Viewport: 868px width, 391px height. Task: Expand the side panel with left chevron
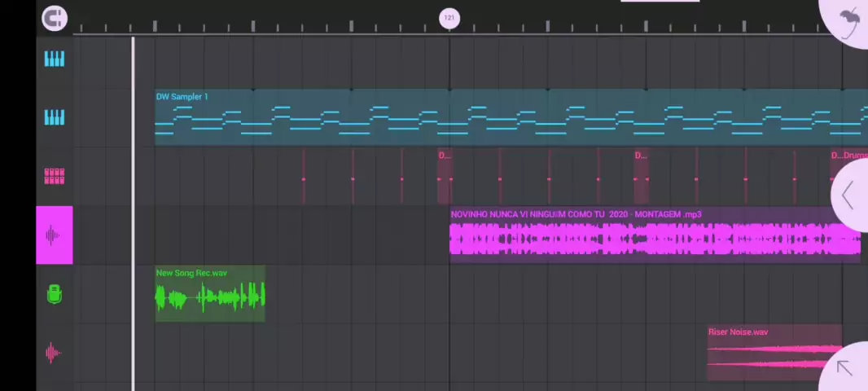(848, 195)
